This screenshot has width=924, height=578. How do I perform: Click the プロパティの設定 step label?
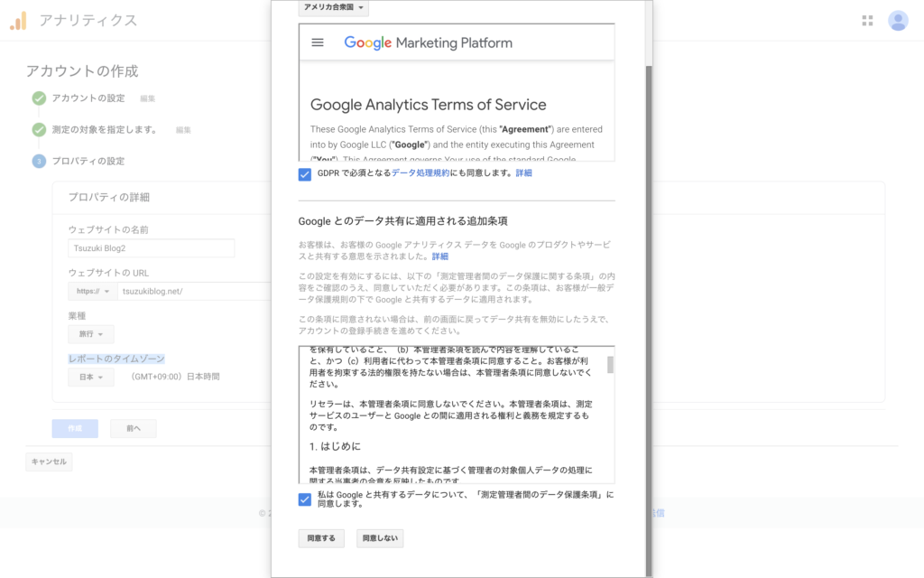click(88, 161)
